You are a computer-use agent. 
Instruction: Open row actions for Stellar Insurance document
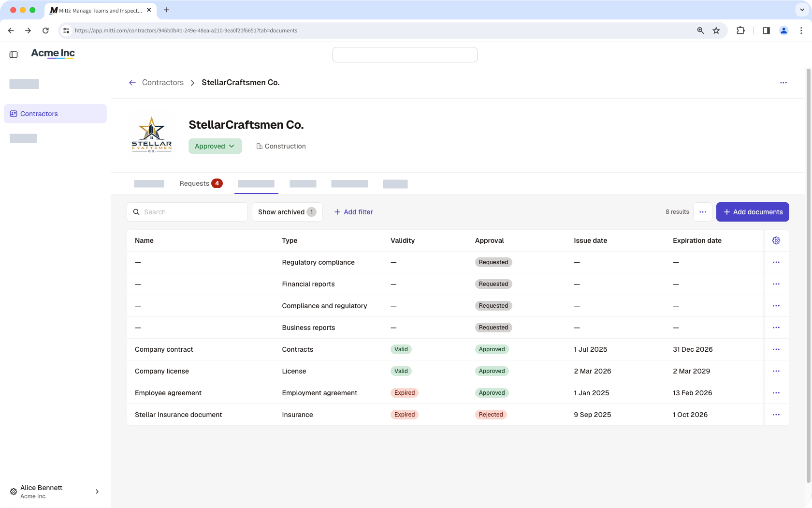point(776,415)
